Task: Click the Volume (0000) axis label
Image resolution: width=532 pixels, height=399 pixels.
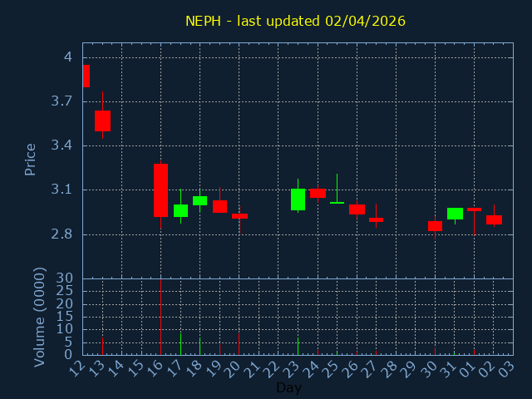Action: tap(39, 317)
